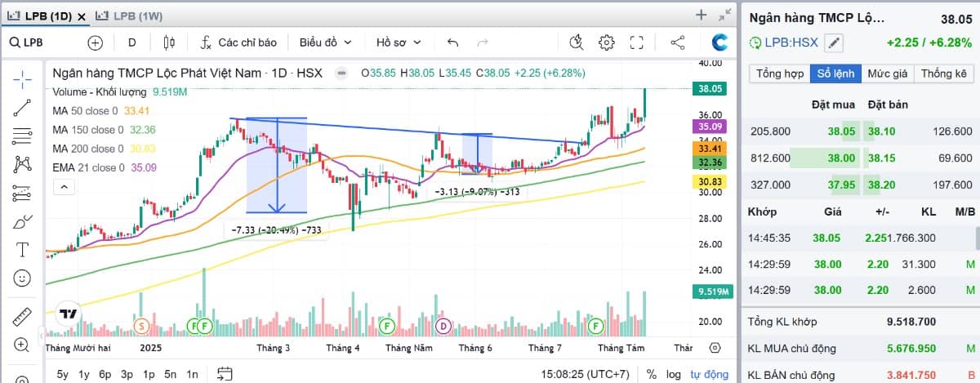The width and height of the screenshot is (980, 383).
Task: Open chart settings gear icon
Action: point(606,42)
